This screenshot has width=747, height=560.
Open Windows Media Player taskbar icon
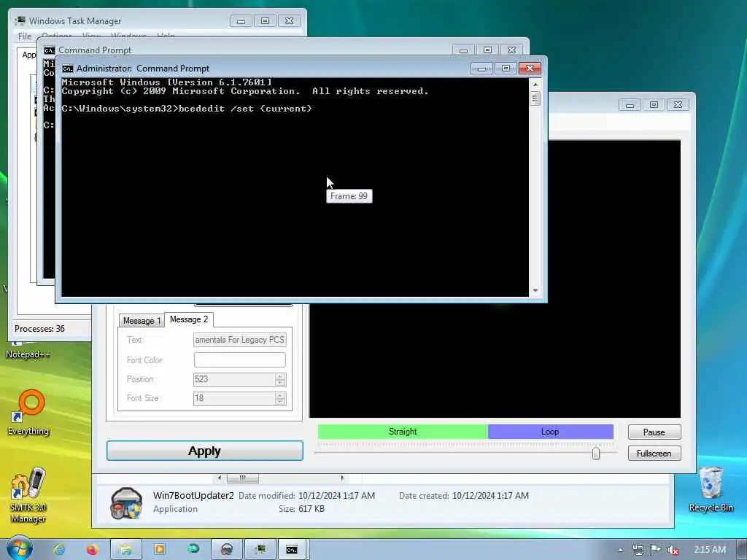160,550
